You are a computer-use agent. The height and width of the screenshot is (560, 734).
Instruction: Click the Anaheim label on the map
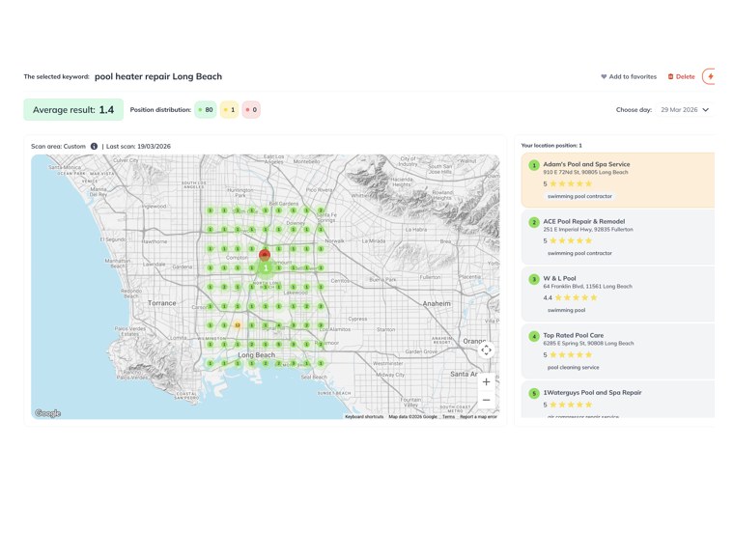437,303
